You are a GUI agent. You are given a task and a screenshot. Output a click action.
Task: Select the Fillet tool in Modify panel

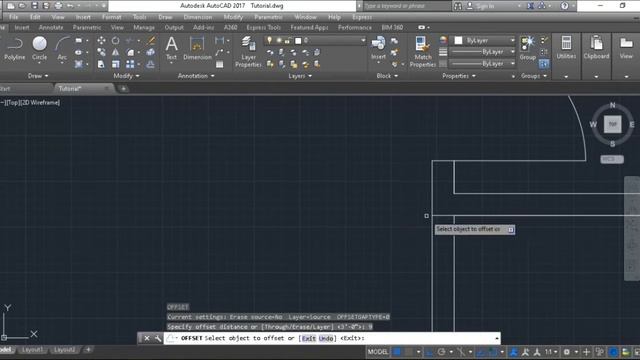point(130,52)
